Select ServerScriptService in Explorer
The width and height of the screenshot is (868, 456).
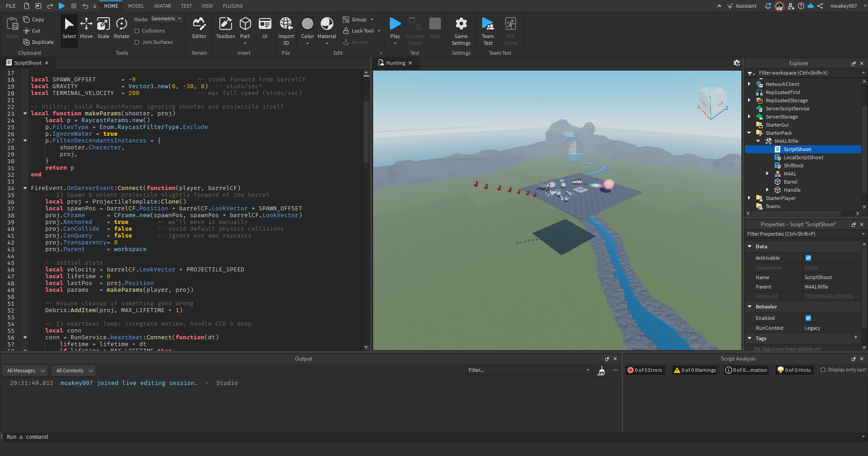pyautogui.click(x=787, y=109)
